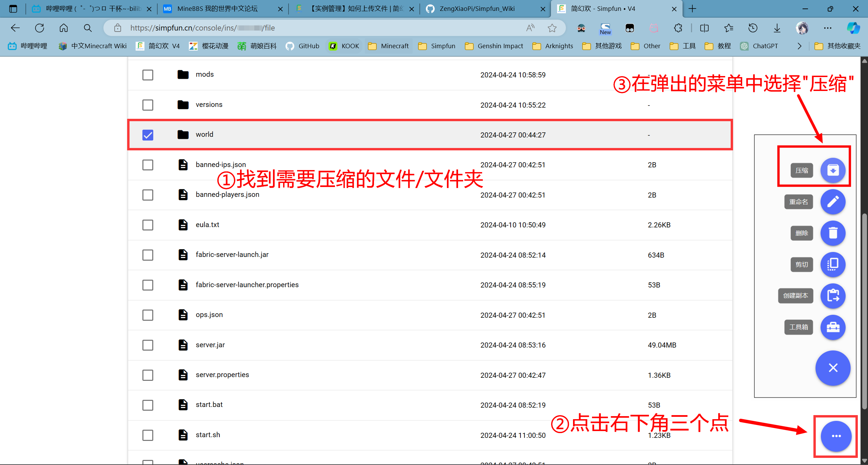The height and width of the screenshot is (465, 868).
Task: Check the box for the mods folder
Action: tap(148, 75)
